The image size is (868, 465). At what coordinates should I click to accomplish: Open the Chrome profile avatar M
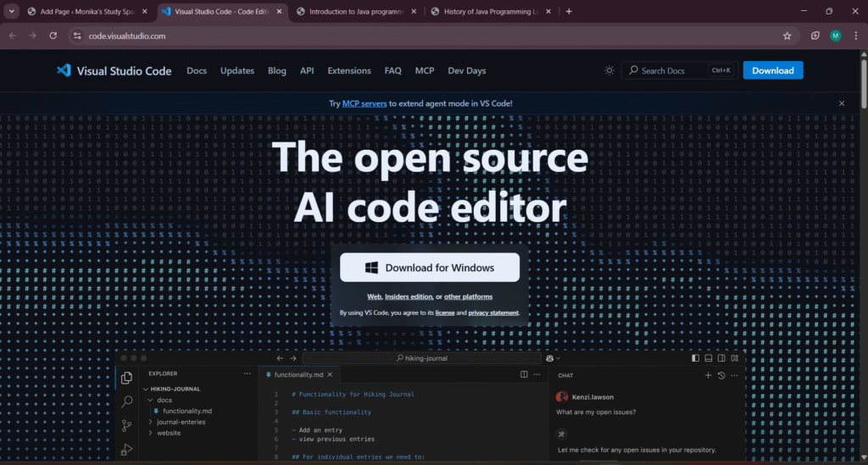[835, 36]
